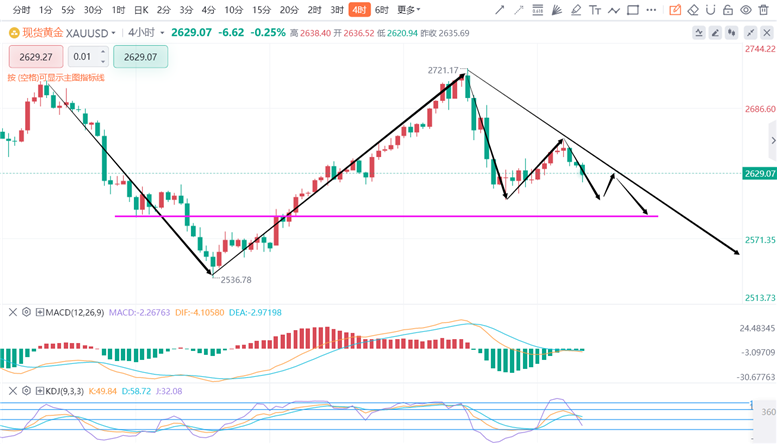Increase lot size with up stepper arrow
Screen dimensions: 777x444
[103, 52]
